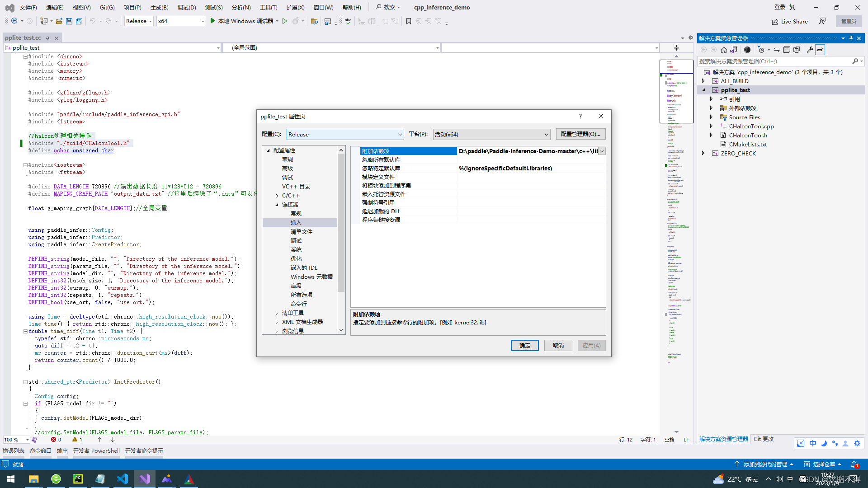Open Visual Studio Code from taskbar
Screen dimensions: 868x488
point(123,479)
